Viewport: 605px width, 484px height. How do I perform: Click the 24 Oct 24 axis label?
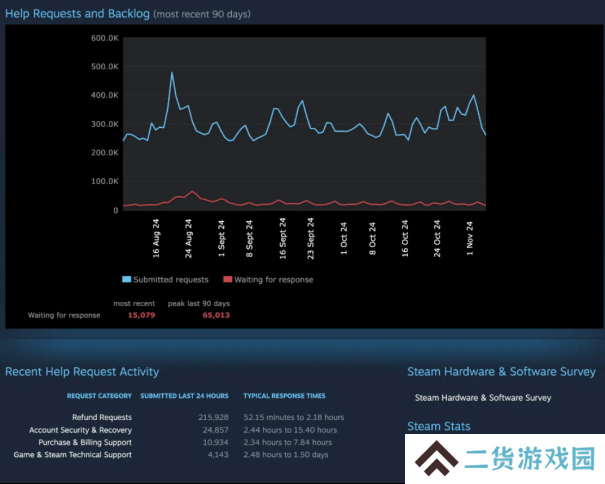[x=437, y=239]
